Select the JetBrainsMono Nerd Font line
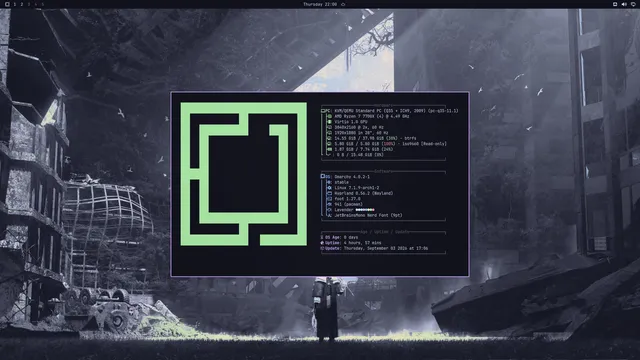This screenshot has height=360, width=640. [368, 216]
